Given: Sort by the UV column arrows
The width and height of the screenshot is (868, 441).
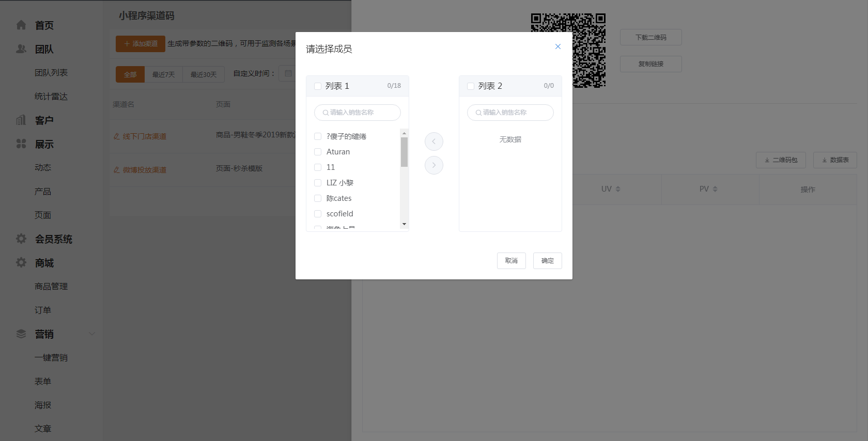Looking at the screenshot, I should [618, 189].
